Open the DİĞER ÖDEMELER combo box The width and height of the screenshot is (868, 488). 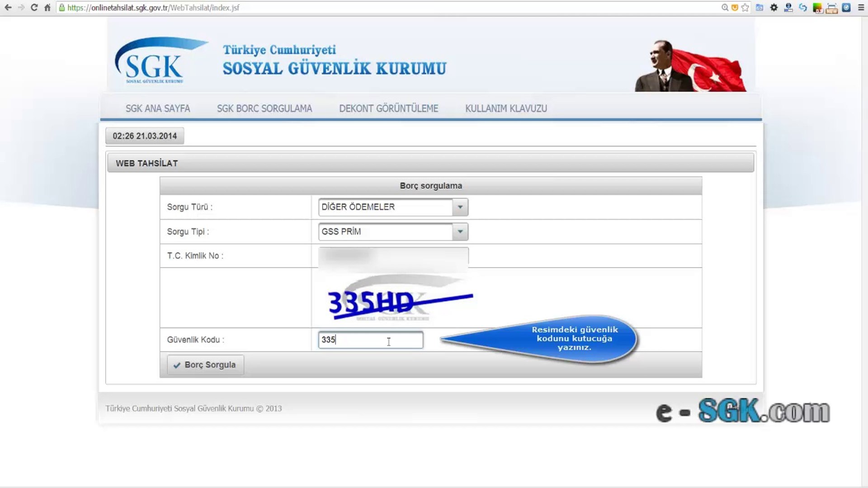pyautogui.click(x=385, y=207)
